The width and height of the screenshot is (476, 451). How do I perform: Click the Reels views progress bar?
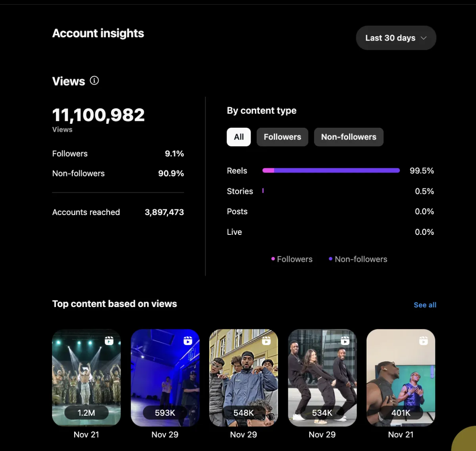[x=331, y=171]
